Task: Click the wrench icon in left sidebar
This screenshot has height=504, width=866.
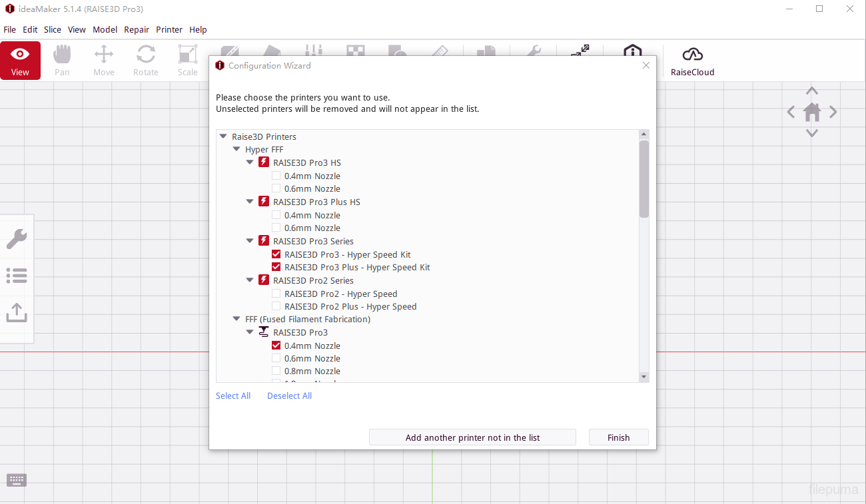Action: [17, 239]
